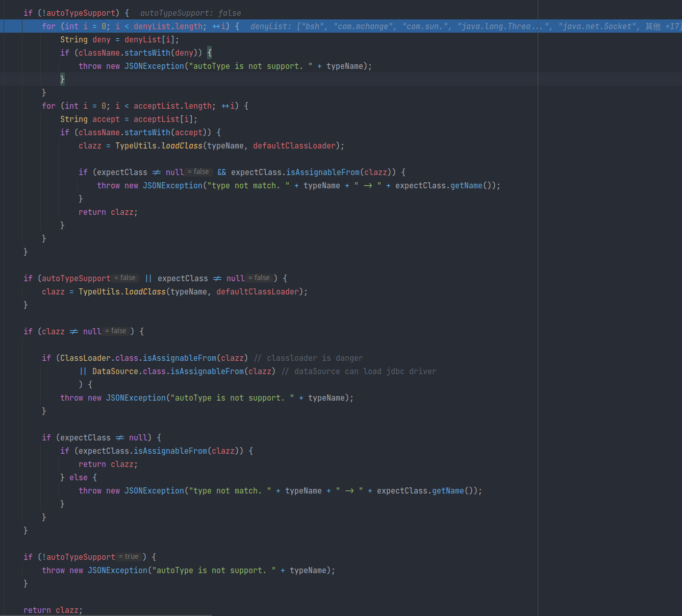Click loadClass call under 'autoTypeSupport ||' condition
682x616 pixels.
pos(174,292)
